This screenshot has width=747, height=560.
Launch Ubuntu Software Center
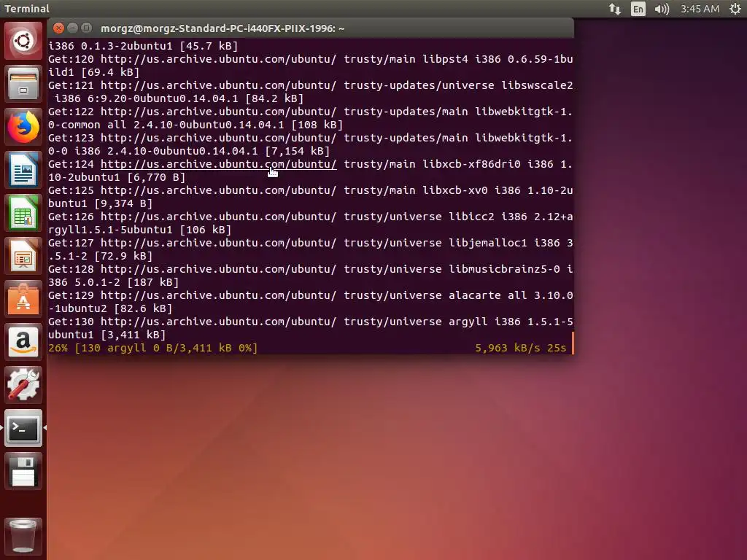[23, 299]
